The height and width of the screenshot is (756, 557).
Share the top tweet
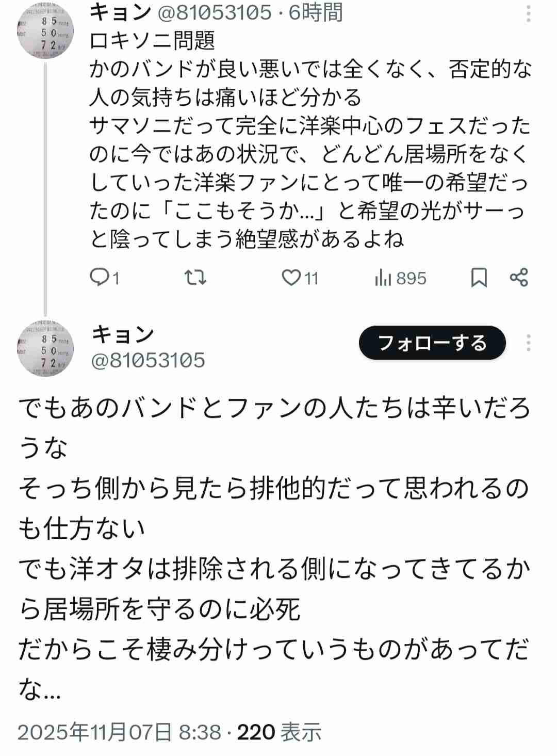coord(518,278)
